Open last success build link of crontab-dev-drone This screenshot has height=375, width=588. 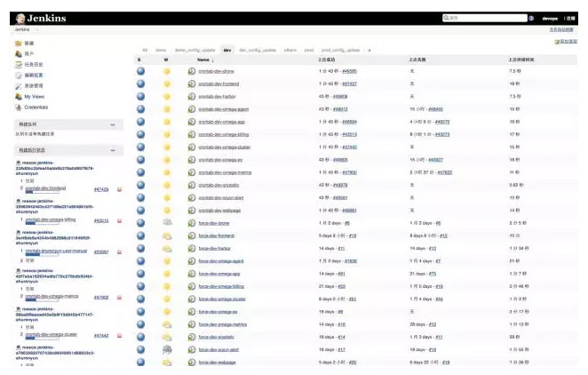tap(349, 71)
